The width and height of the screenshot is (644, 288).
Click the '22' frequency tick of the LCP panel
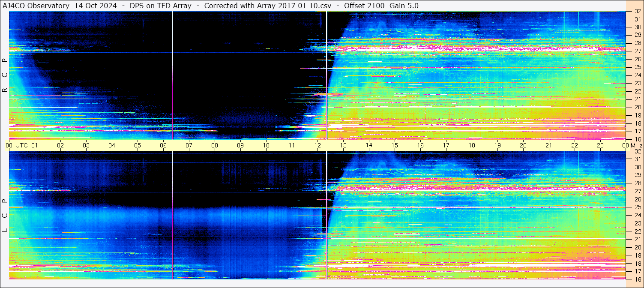click(x=637, y=231)
